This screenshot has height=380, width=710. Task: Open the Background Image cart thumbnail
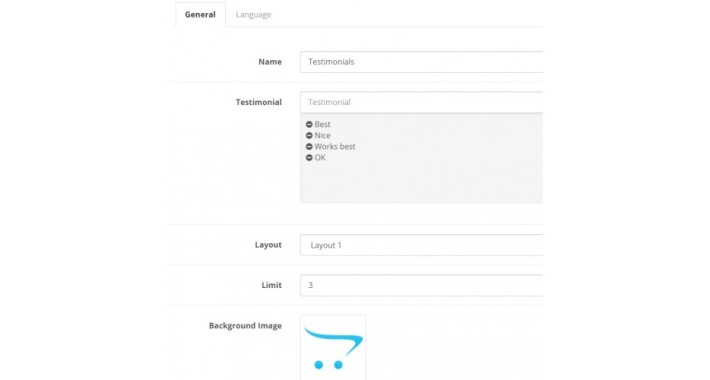(333, 347)
